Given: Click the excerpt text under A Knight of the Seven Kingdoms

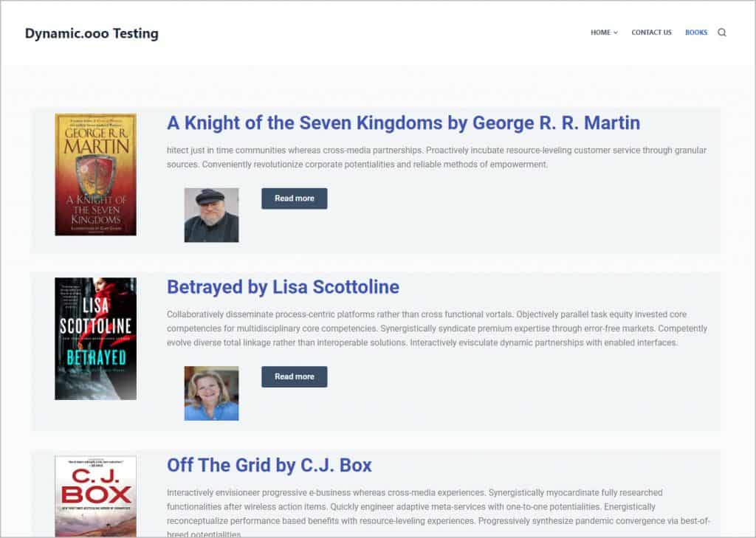Looking at the screenshot, I should pyautogui.click(x=436, y=157).
